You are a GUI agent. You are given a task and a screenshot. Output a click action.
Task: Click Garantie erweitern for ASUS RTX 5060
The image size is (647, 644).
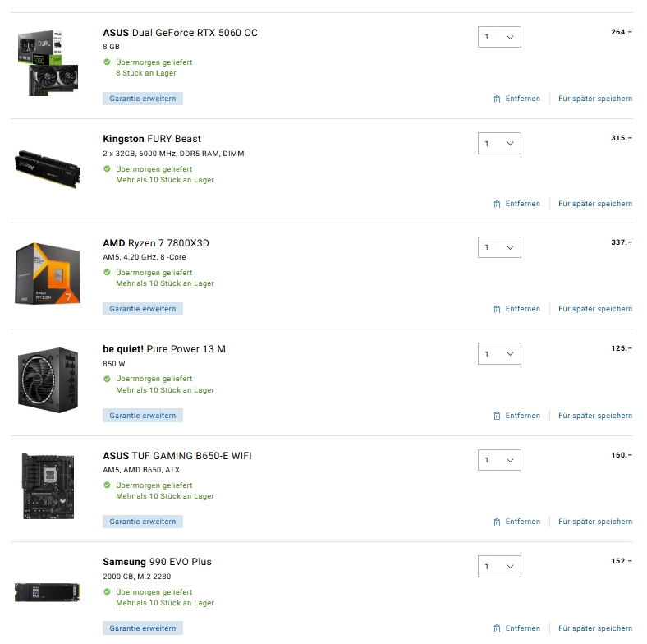tap(143, 99)
